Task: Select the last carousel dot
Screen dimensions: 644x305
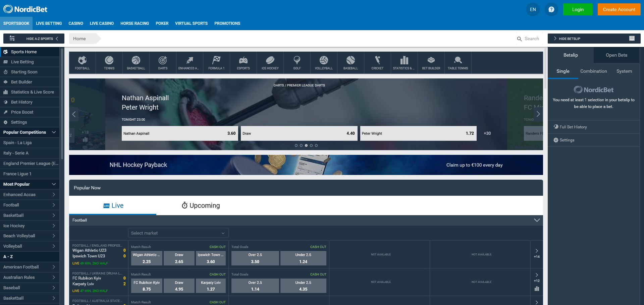Action: pos(316,145)
